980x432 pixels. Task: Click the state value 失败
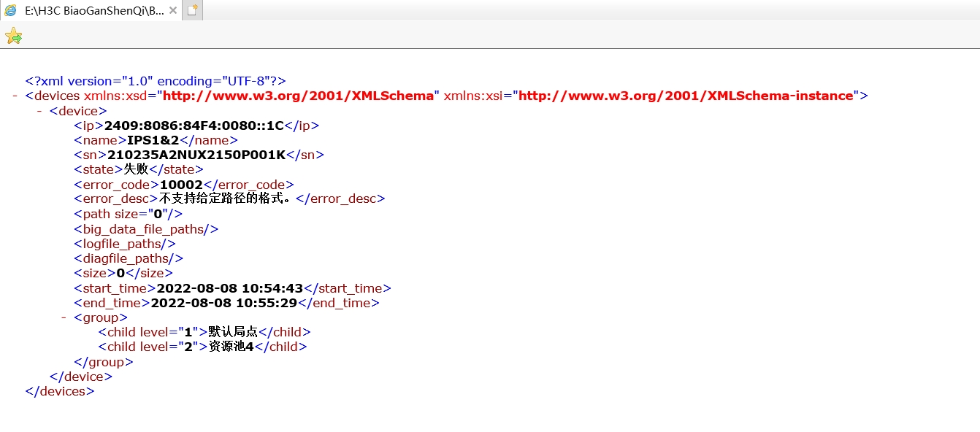136,169
